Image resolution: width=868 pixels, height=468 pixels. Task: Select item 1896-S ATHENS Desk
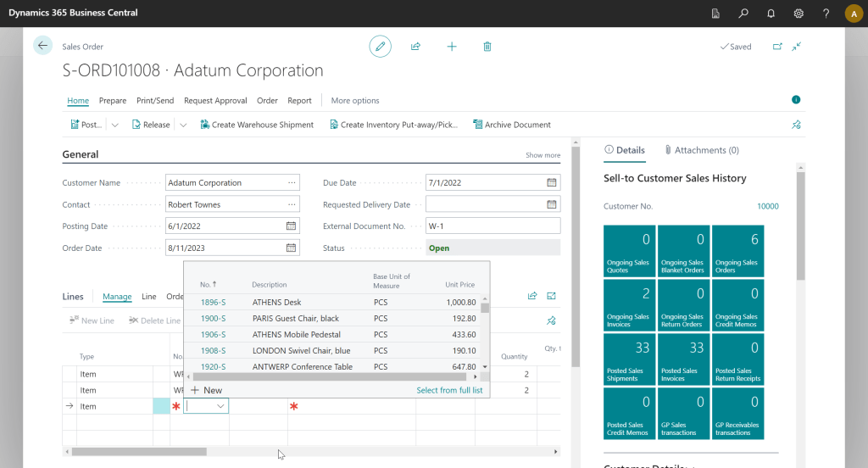pos(214,302)
